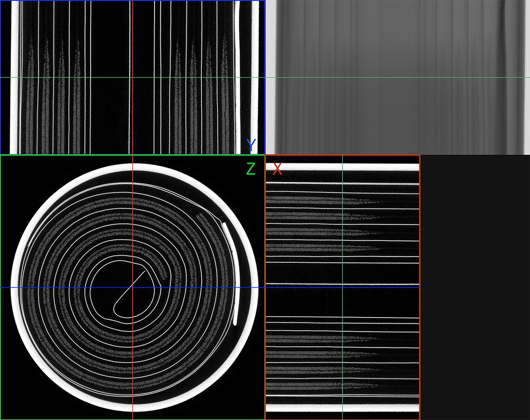Click crosshair intersection in the Y slice view
The width and height of the screenshot is (530, 420).
(132, 78)
